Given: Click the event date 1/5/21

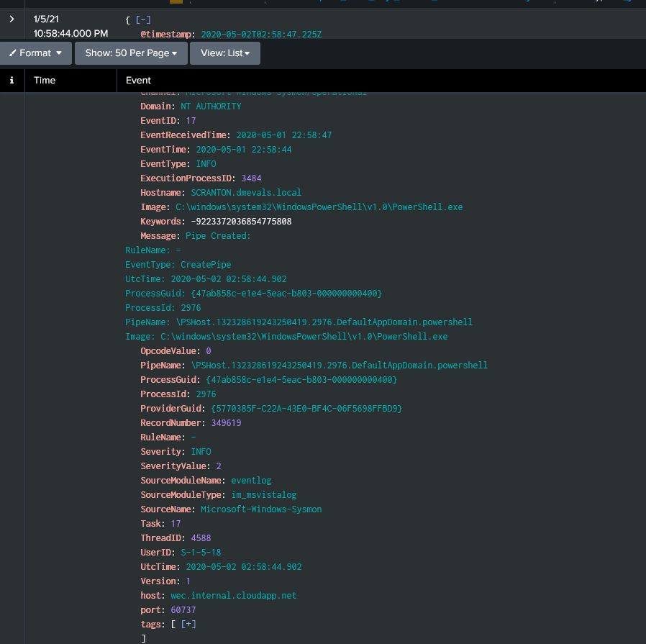Looking at the screenshot, I should coord(46,19).
